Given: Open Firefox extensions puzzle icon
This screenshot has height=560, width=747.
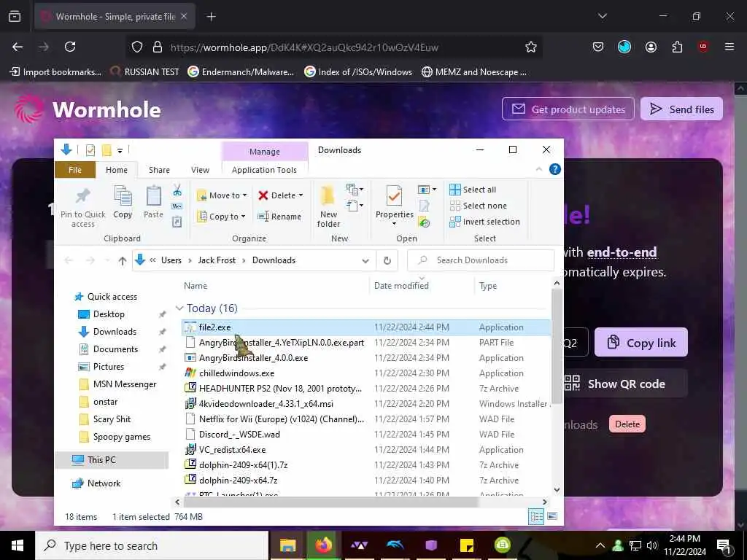Looking at the screenshot, I should pyautogui.click(x=677, y=47).
